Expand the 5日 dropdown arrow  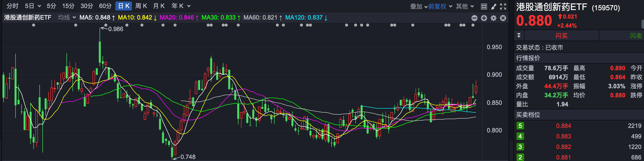39,6
